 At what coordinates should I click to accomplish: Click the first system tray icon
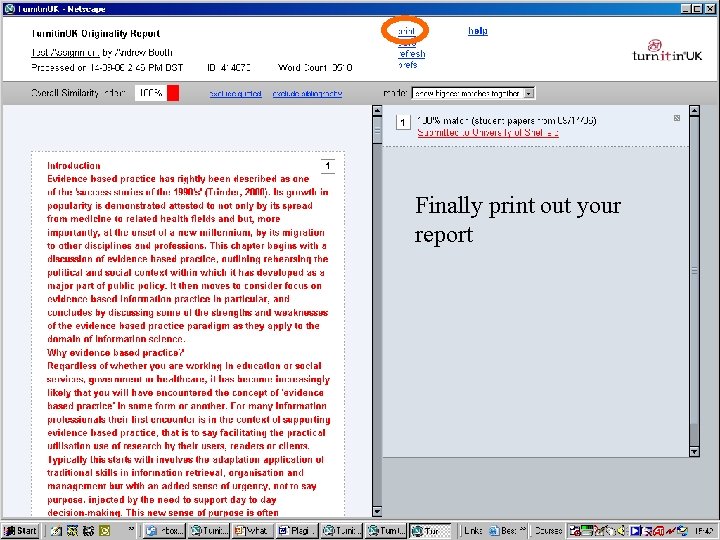coord(574,531)
